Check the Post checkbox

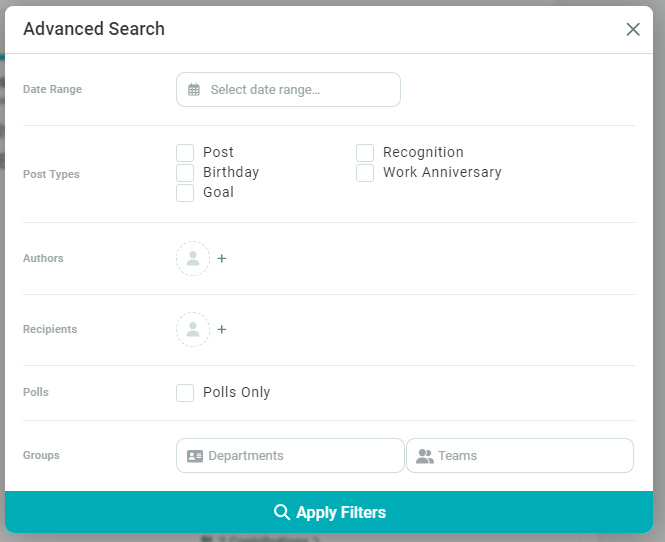tap(185, 153)
